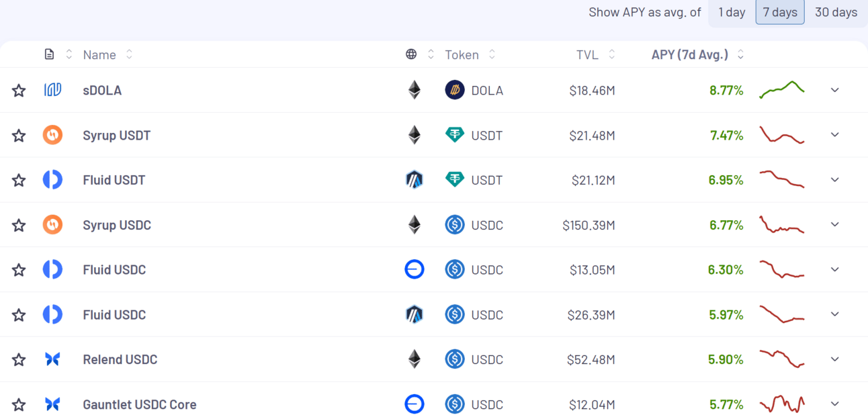The height and width of the screenshot is (419, 868).
Task: Click the Relend USDC butterfly icon
Action: 52,359
